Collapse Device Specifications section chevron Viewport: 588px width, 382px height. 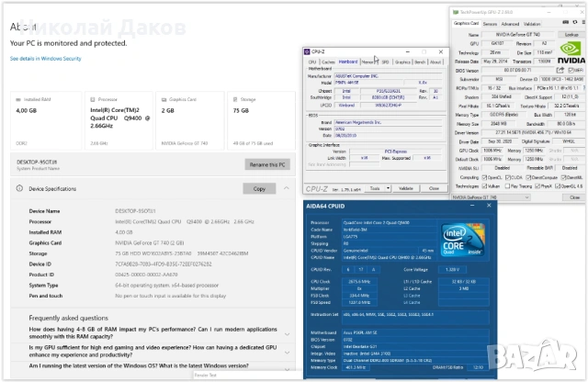pos(287,188)
